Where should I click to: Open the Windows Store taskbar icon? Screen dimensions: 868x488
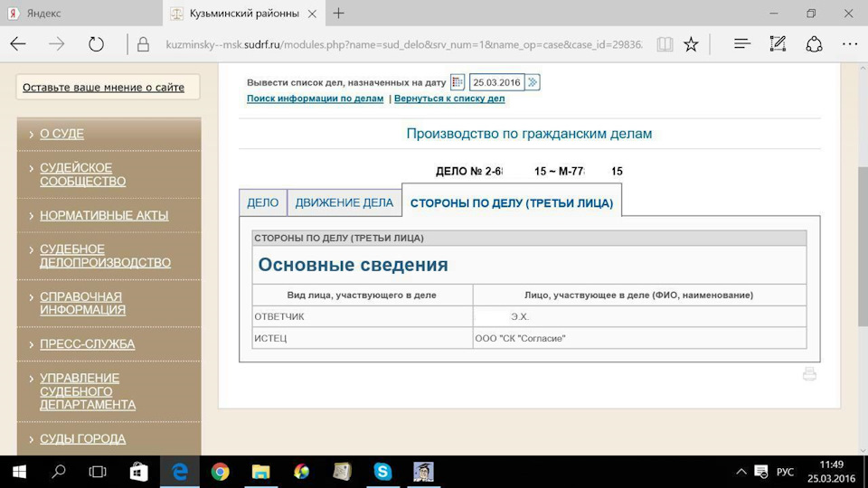(138, 472)
